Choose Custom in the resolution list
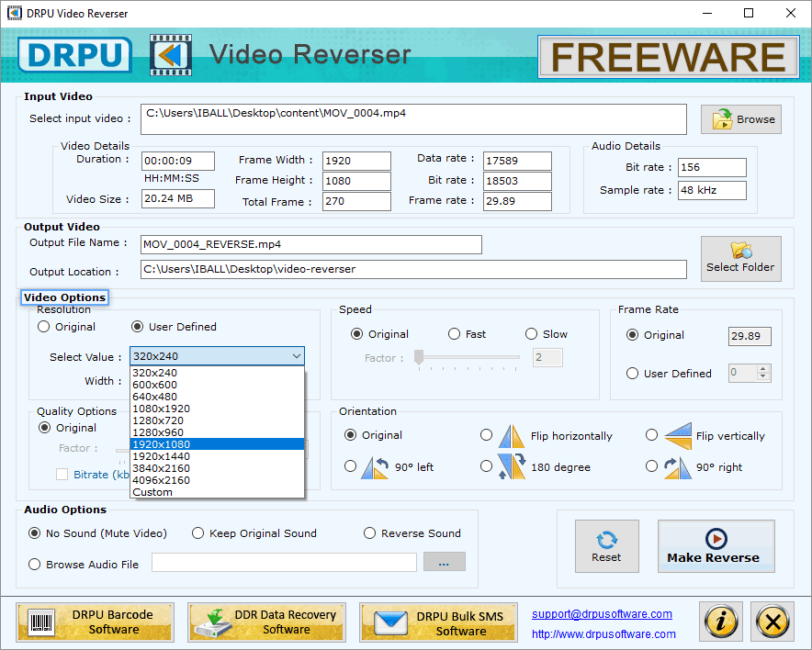Screen dimensions: 812x650 (217, 492)
